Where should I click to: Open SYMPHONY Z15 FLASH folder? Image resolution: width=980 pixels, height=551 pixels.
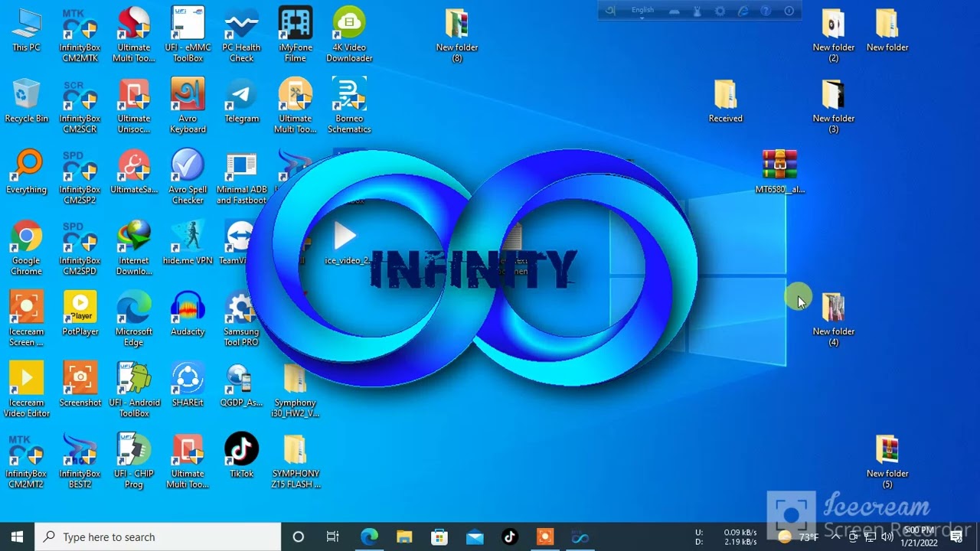point(296,462)
